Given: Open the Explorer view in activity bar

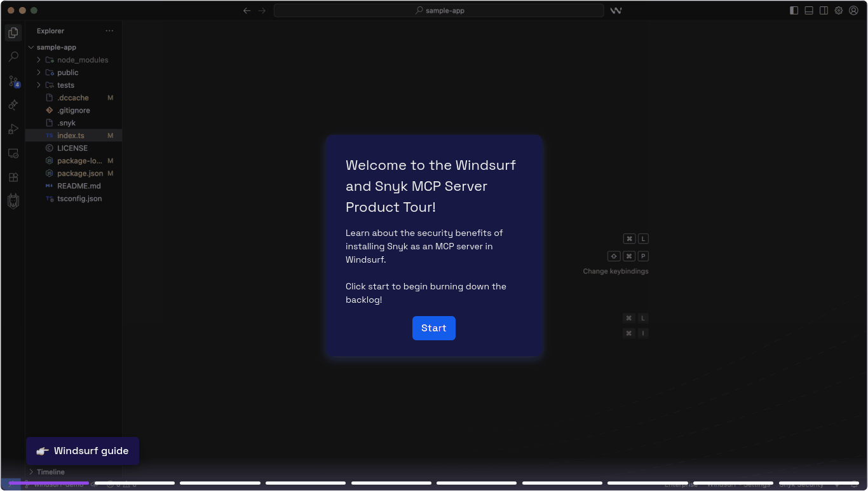Looking at the screenshot, I should tap(13, 32).
